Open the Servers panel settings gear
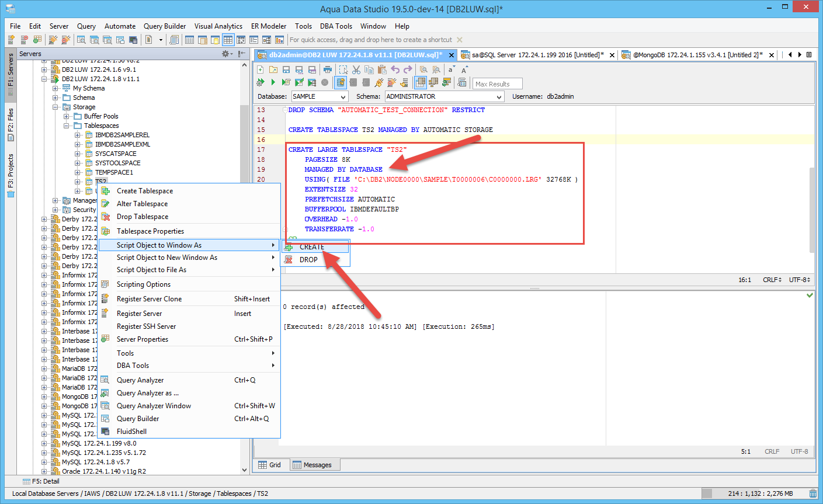 click(x=226, y=54)
